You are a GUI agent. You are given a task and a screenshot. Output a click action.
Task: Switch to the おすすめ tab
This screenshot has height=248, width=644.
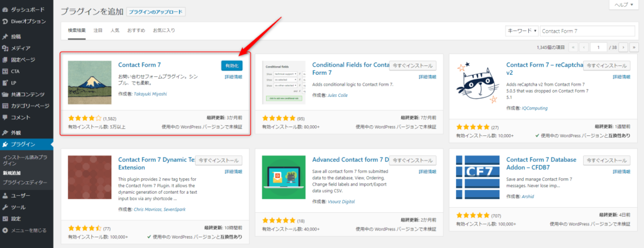pos(136,30)
